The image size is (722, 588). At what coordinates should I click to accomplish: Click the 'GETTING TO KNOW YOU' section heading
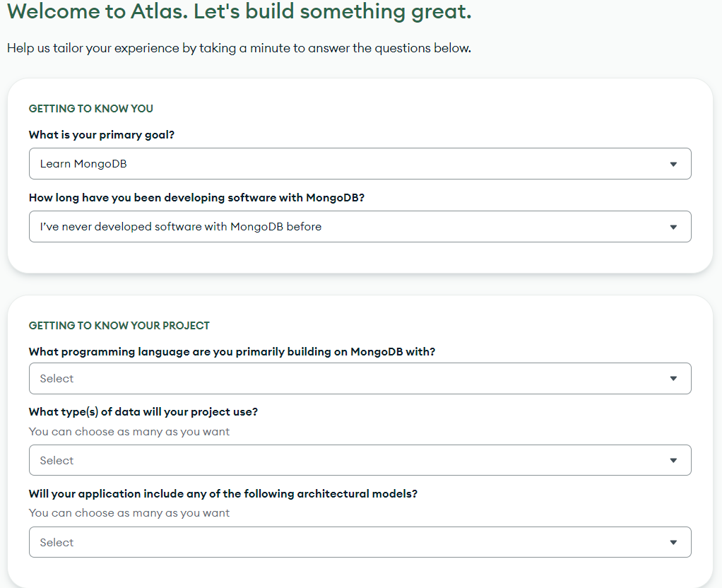point(91,109)
